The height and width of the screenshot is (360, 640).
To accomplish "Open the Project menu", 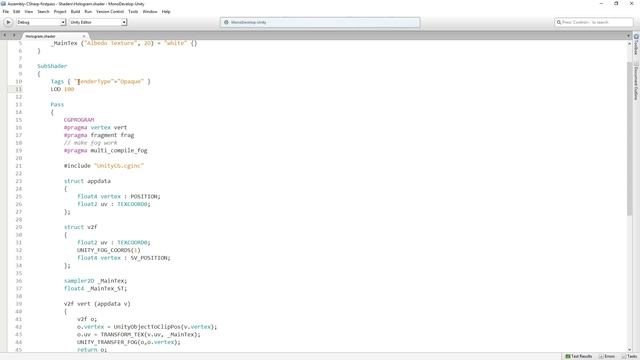I will point(60,11).
